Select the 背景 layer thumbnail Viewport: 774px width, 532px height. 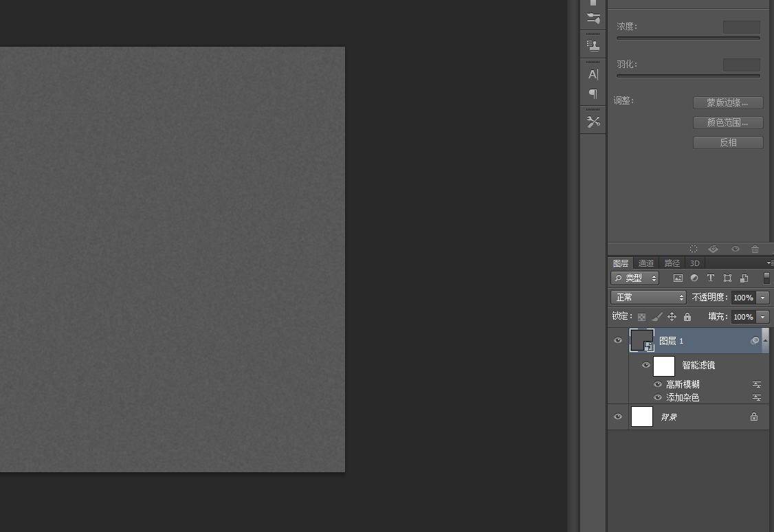(x=642, y=417)
